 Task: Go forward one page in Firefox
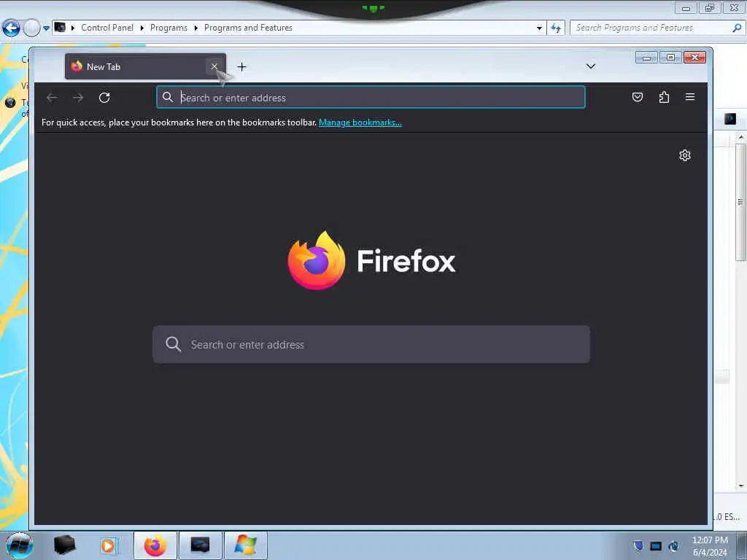click(x=77, y=98)
